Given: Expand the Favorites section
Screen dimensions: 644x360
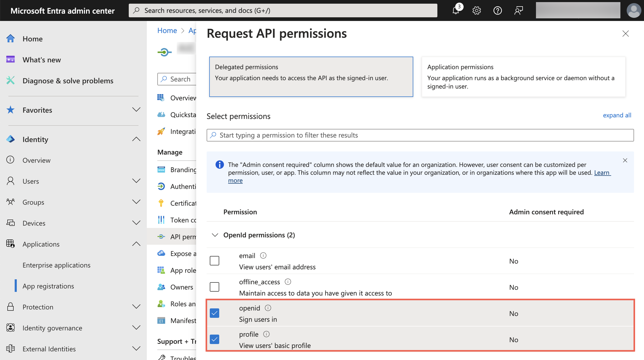Looking at the screenshot, I should coord(136,110).
